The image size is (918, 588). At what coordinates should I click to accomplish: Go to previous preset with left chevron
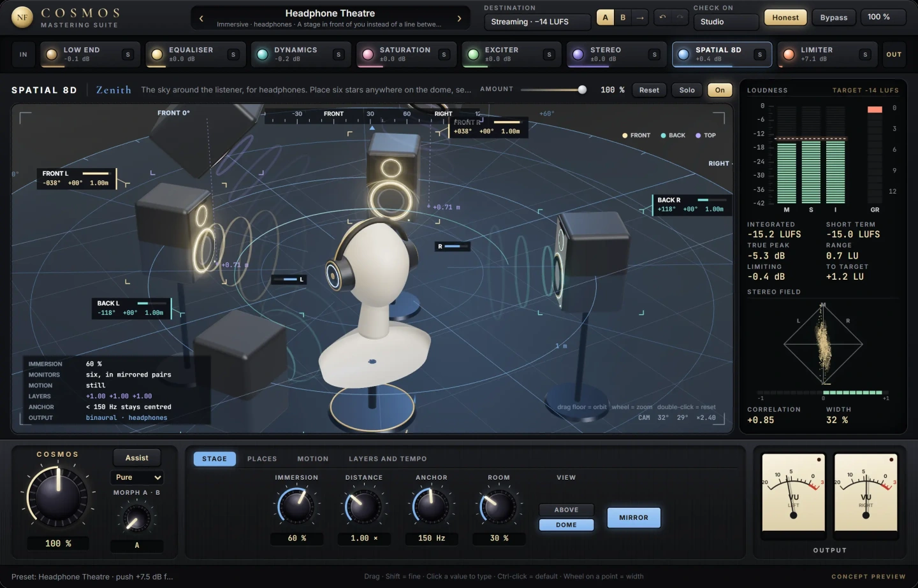pos(201,18)
